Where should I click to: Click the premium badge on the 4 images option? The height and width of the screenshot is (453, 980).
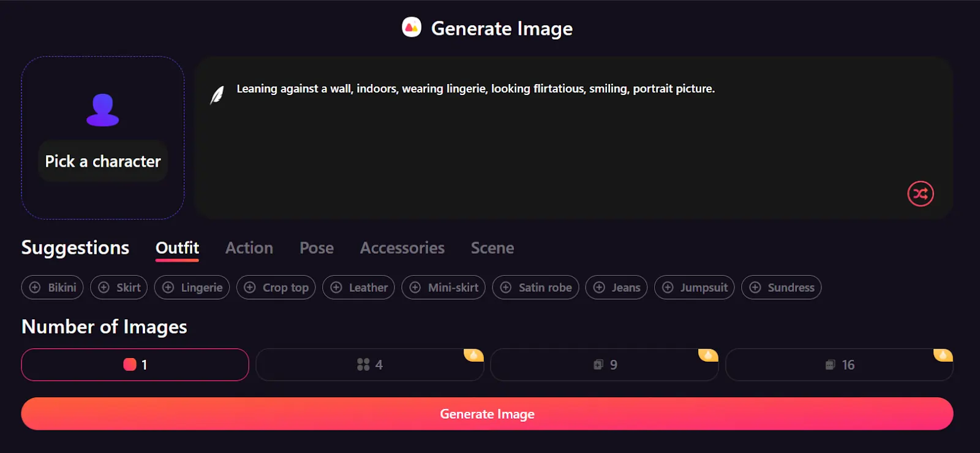473,355
